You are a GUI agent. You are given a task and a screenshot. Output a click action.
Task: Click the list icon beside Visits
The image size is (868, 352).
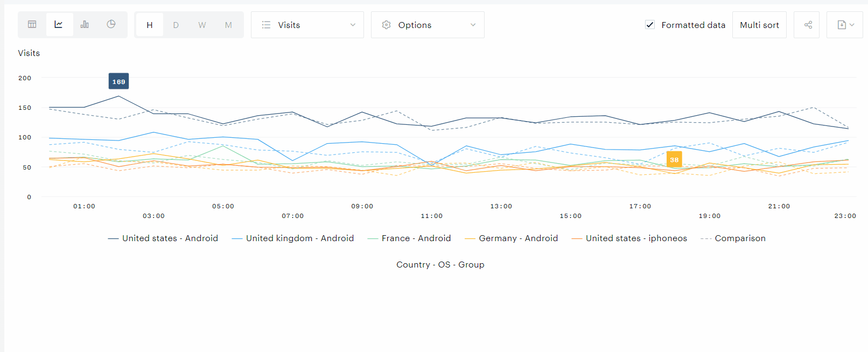coord(266,25)
